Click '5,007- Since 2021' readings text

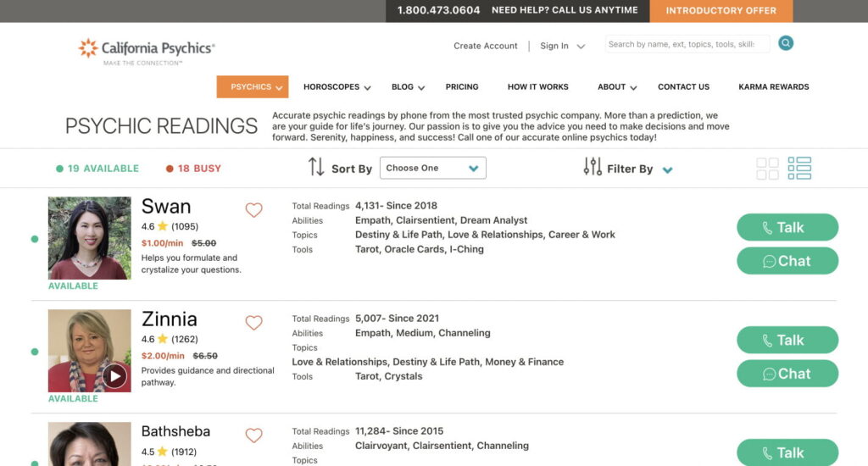tap(397, 319)
